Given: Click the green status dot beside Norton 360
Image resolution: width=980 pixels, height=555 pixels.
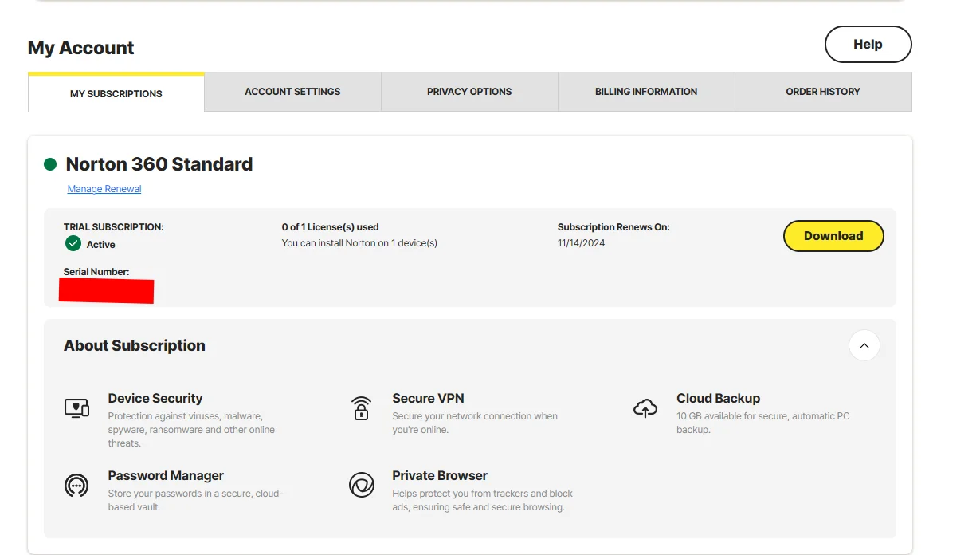Looking at the screenshot, I should [50, 164].
